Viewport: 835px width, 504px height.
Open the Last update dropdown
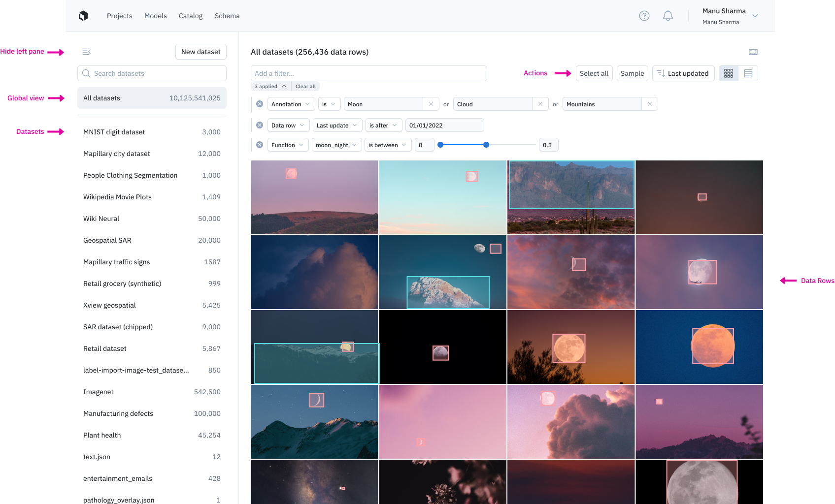[x=337, y=125]
